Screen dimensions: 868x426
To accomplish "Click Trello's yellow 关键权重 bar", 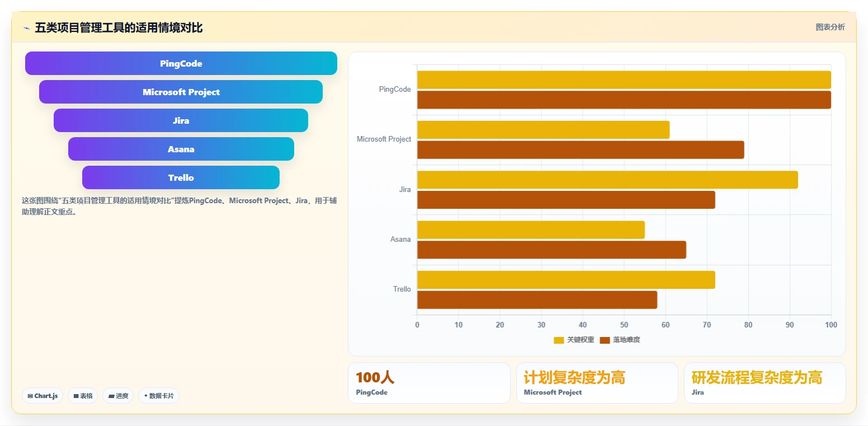I will pyautogui.click(x=566, y=280).
